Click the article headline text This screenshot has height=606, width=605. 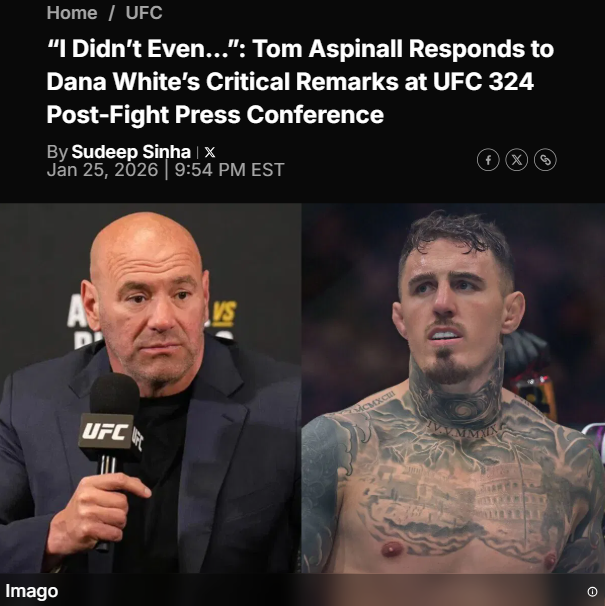coord(300,82)
